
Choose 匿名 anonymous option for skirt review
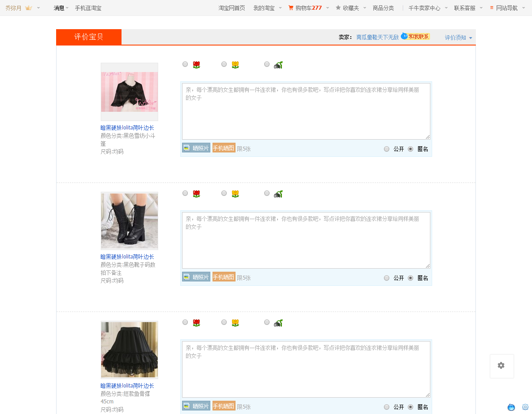coord(410,407)
